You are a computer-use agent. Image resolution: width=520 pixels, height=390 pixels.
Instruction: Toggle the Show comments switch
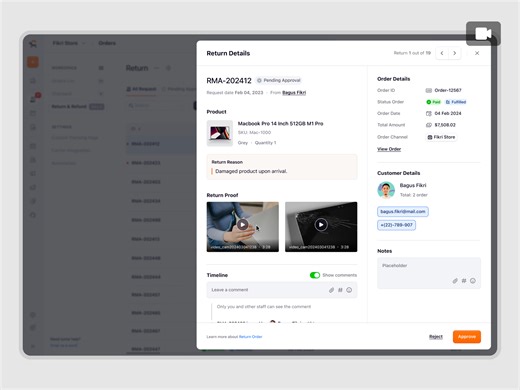coord(315,275)
